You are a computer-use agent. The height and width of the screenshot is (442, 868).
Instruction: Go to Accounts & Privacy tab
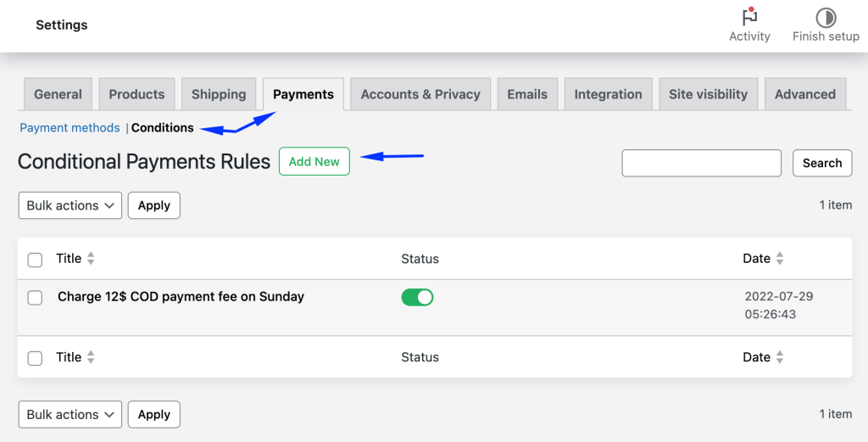point(420,94)
